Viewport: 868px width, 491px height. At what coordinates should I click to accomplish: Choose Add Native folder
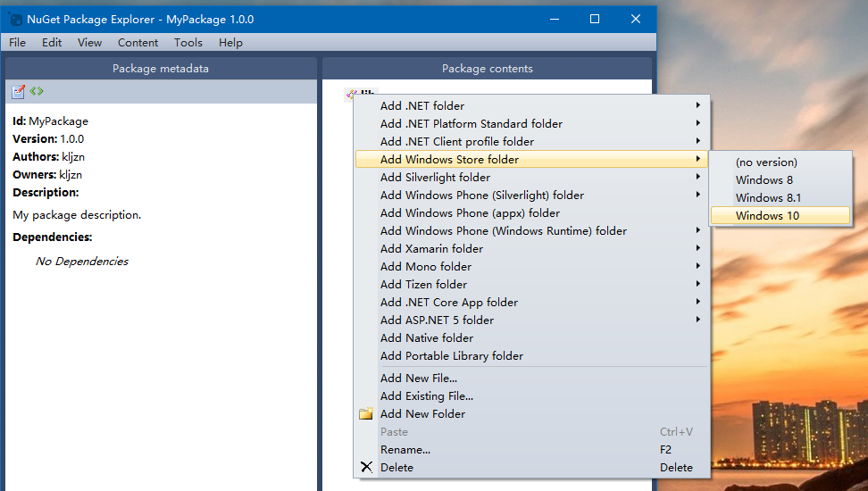click(531, 337)
